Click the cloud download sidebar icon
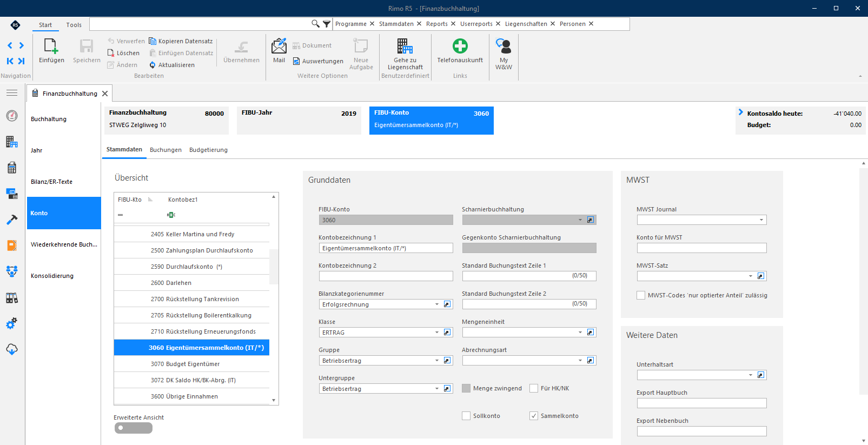This screenshot has height=445, width=868. pyautogui.click(x=12, y=349)
